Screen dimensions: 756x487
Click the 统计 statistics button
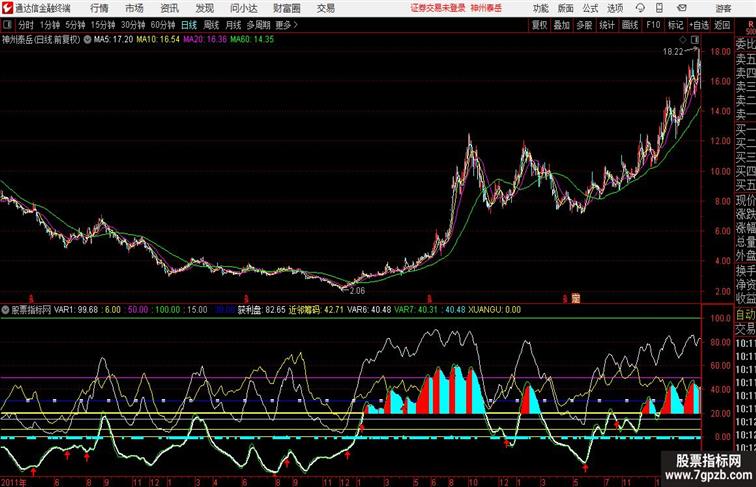click(607, 25)
